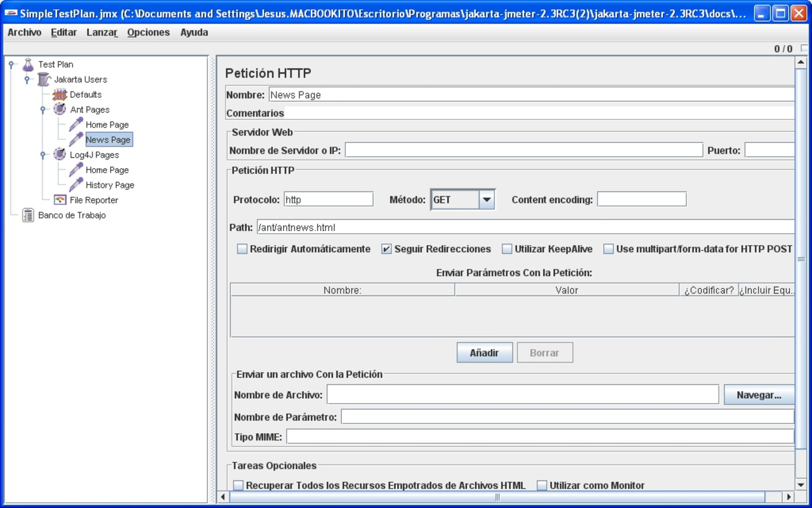Click the Ant Pages controller icon
The width and height of the screenshot is (812, 508).
click(x=60, y=109)
